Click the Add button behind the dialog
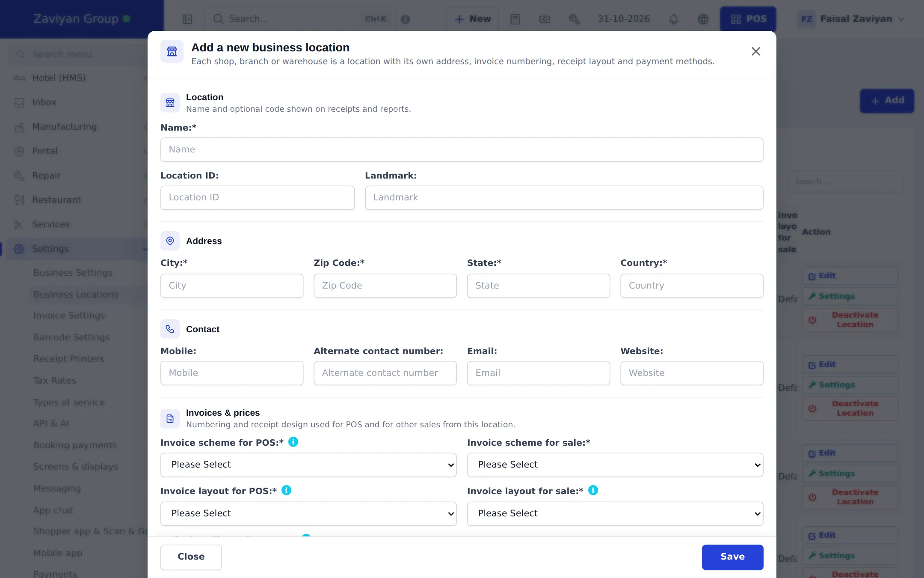This screenshot has width=924, height=578. 887,101
